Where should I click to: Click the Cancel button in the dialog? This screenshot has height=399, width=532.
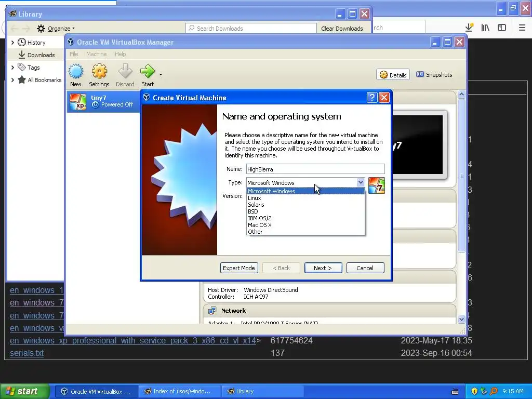(365, 268)
